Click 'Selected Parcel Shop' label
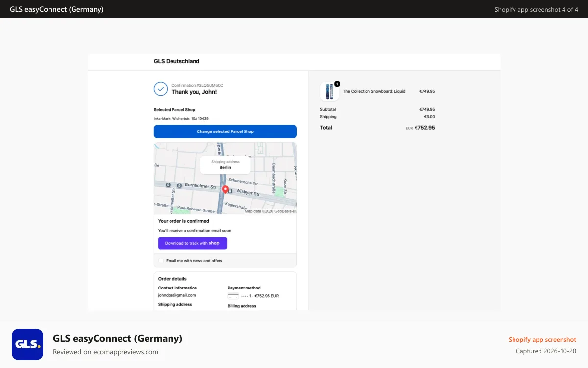This screenshot has width=588, height=368. pyautogui.click(x=174, y=110)
